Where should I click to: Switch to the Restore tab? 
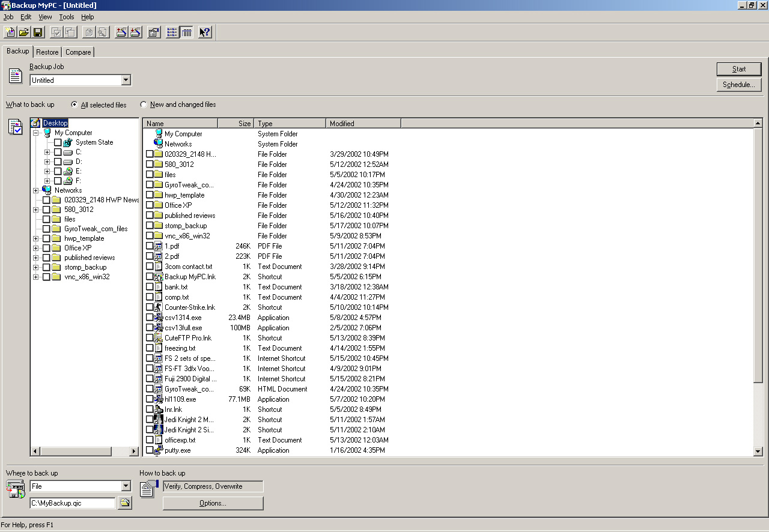[x=47, y=52]
